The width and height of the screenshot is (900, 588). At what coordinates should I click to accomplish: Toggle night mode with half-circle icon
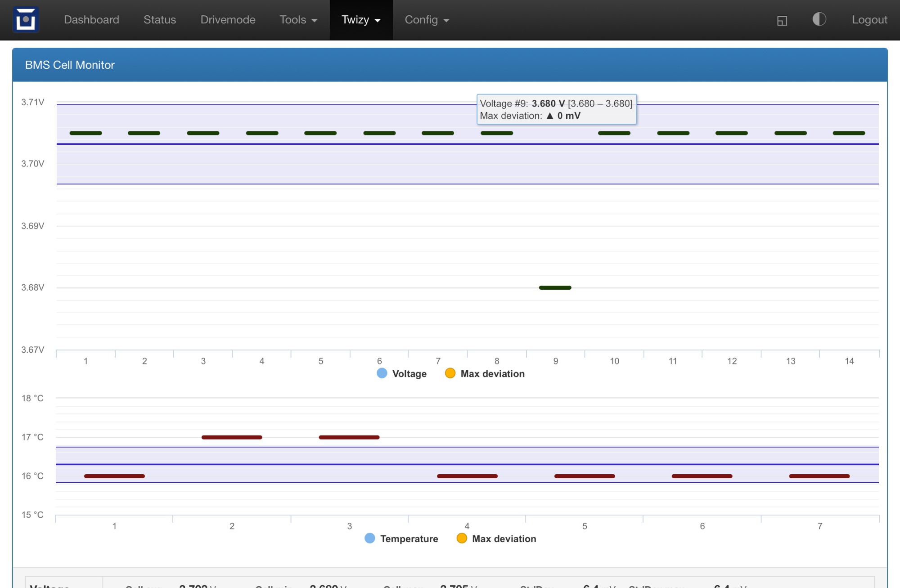[x=819, y=19]
